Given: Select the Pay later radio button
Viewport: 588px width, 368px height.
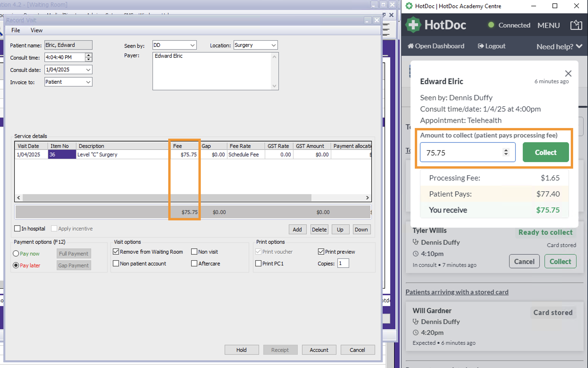Looking at the screenshot, I should coord(16,265).
